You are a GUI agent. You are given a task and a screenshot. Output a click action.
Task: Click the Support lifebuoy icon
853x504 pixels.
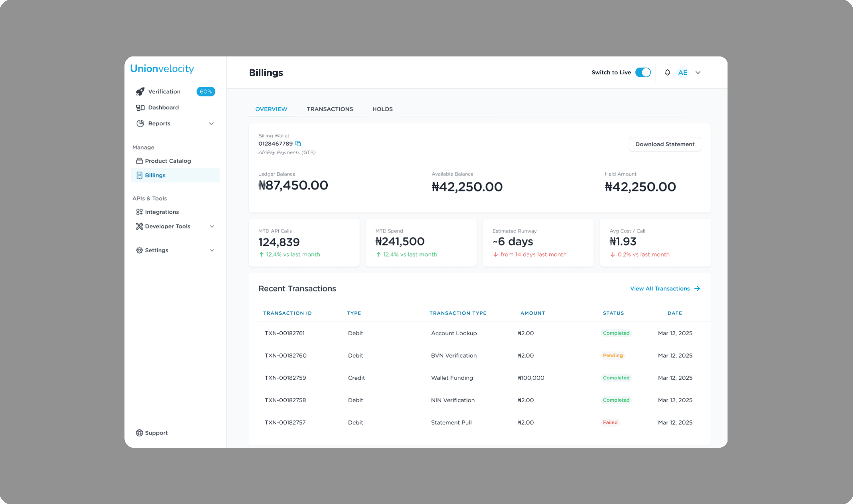click(139, 433)
